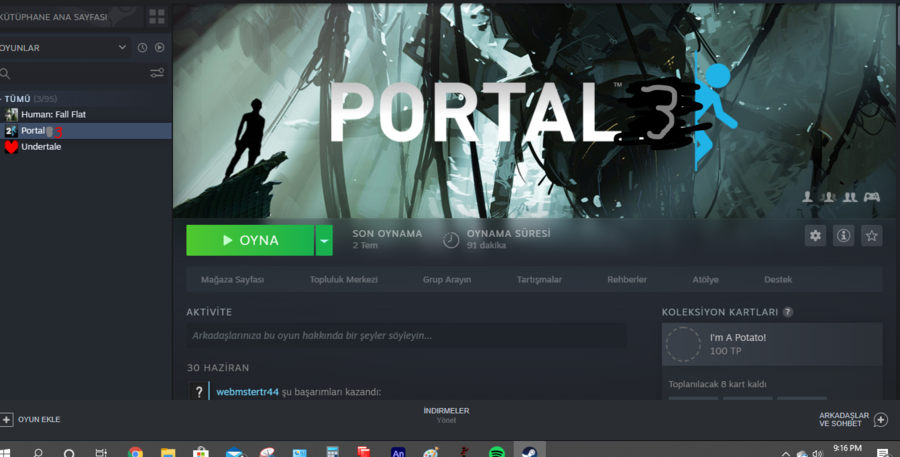Click the '30 HAZİRAN' date heading
Image resolution: width=900 pixels, height=457 pixels.
pyautogui.click(x=218, y=367)
